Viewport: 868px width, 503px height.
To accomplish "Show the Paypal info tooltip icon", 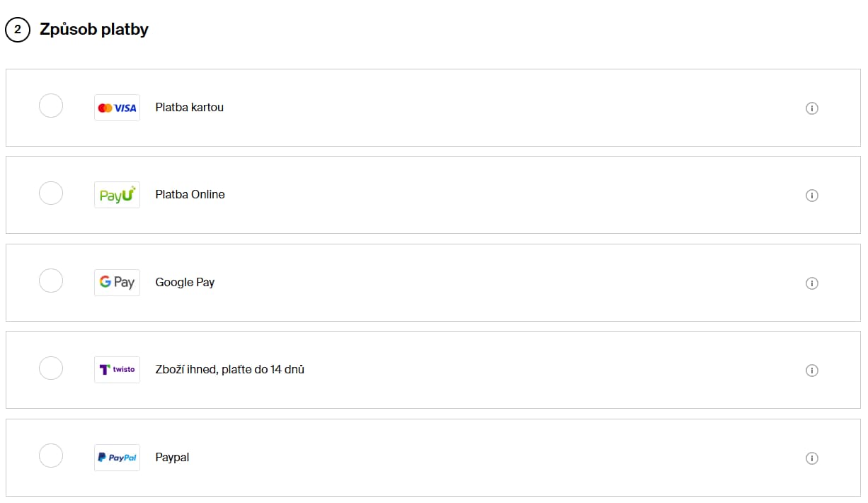I will click(812, 458).
